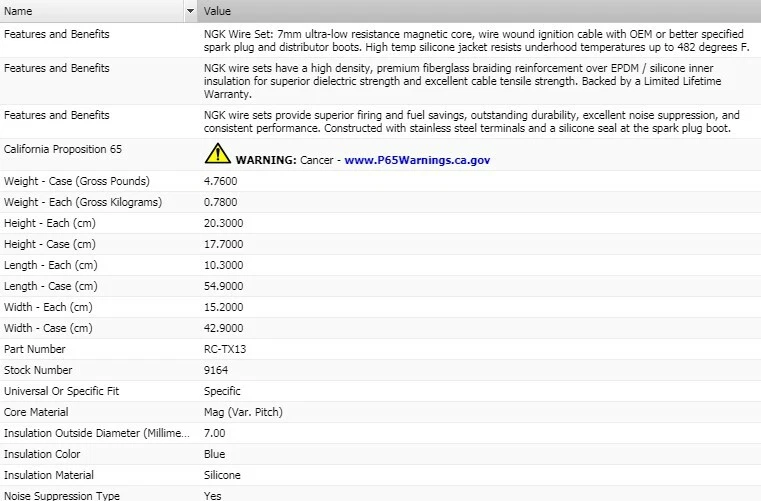
Task: Click the yellow warning triangle icon
Action: (x=217, y=153)
